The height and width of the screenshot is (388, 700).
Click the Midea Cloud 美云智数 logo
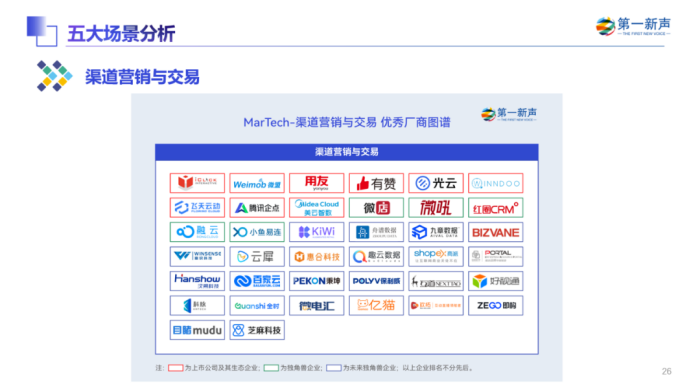(x=317, y=208)
